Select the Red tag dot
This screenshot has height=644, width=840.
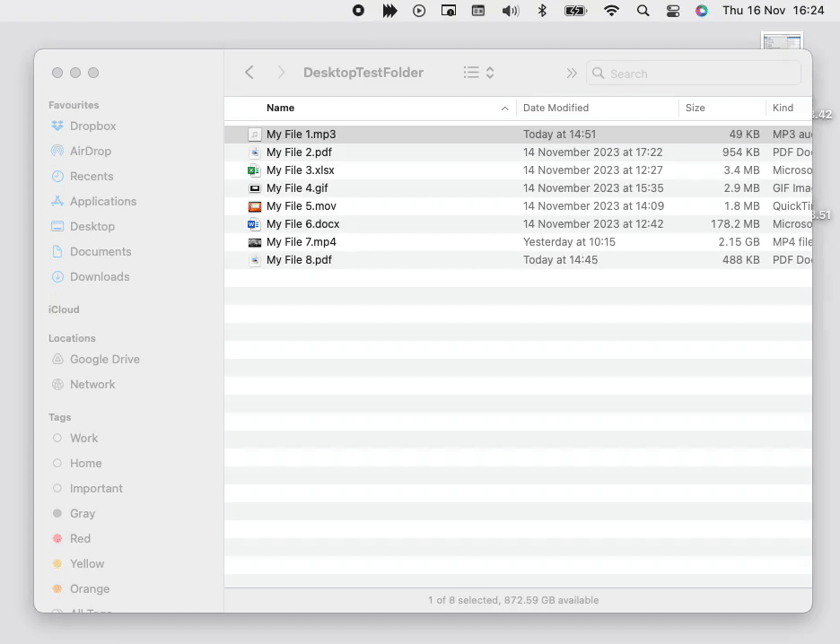57,538
